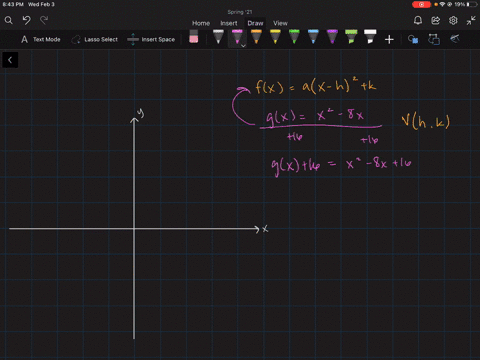Open notifications bell

coord(418,21)
